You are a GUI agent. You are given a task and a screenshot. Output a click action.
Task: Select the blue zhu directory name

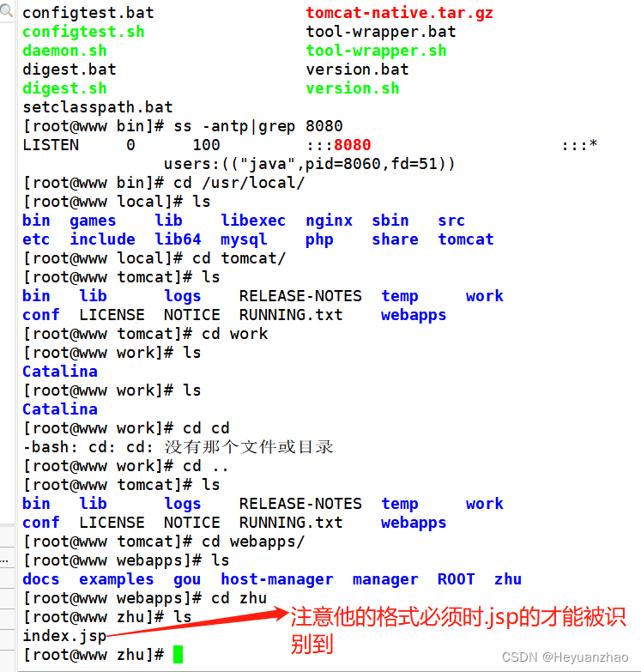pos(508,579)
